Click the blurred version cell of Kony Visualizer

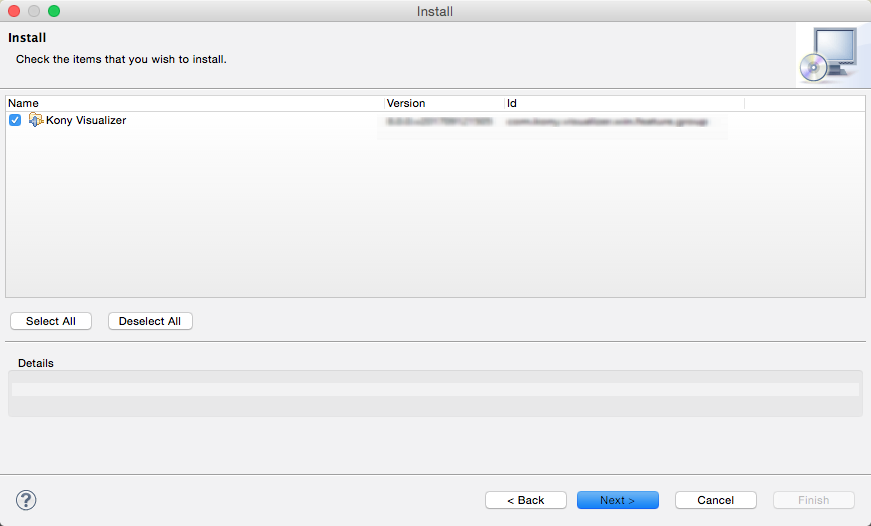pos(439,121)
